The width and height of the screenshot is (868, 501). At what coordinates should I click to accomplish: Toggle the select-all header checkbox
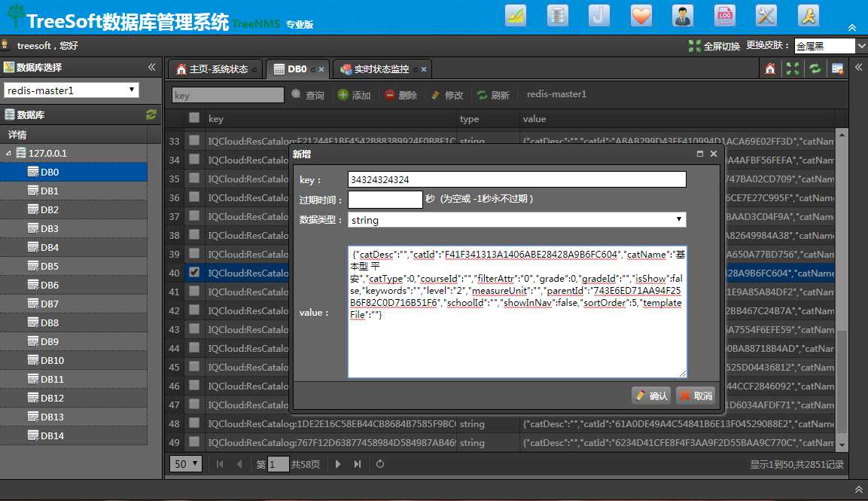[x=193, y=118]
